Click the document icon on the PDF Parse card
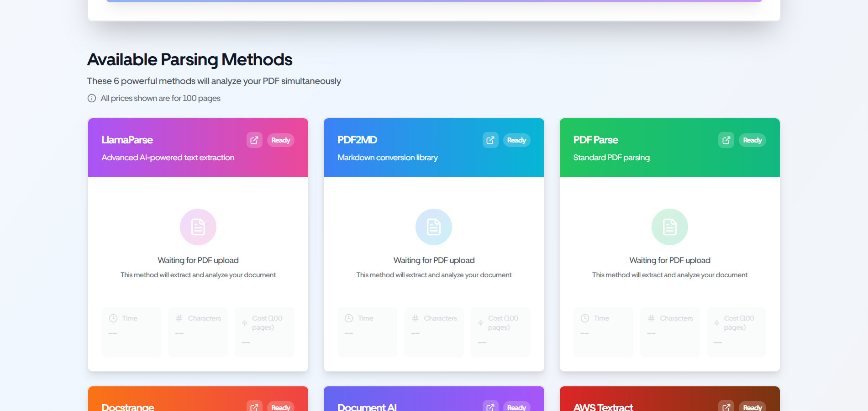Viewport: 868px width, 411px height. (669, 227)
